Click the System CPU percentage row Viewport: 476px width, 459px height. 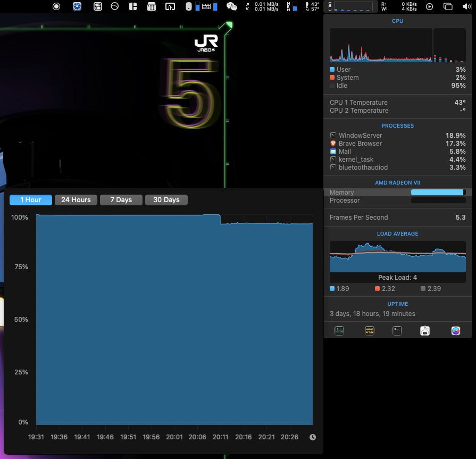point(398,78)
